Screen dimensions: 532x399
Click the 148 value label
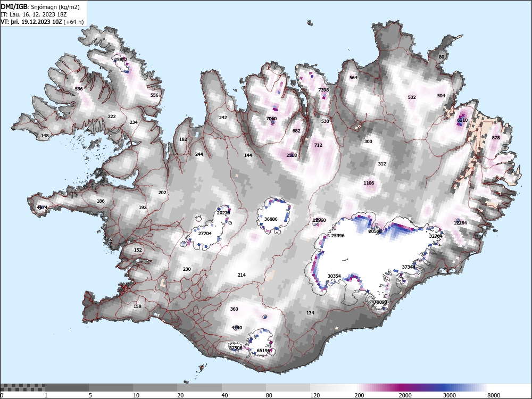(x=45, y=136)
